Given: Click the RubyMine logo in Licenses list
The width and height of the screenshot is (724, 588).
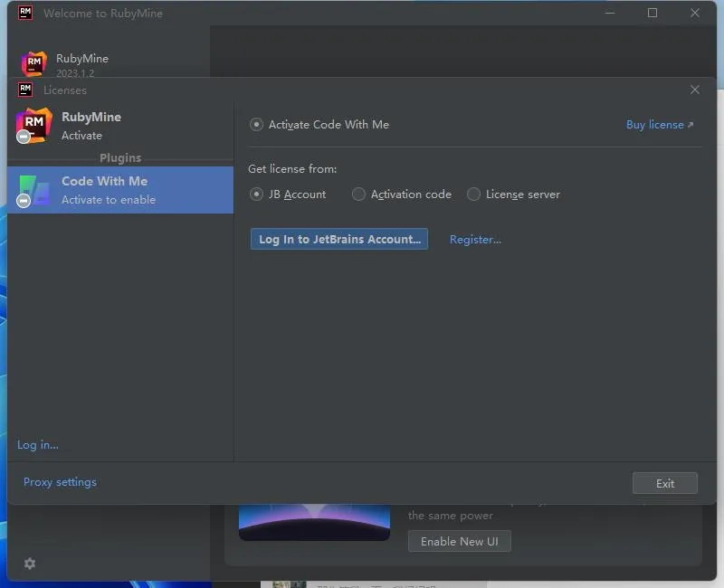Looking at the screenshot, I should [x=33, y=125].
